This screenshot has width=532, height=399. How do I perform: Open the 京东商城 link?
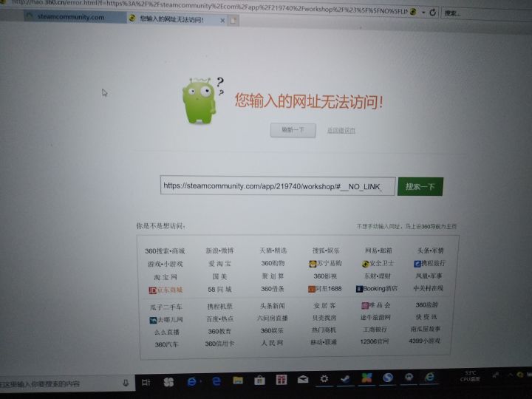coord(166,290)
